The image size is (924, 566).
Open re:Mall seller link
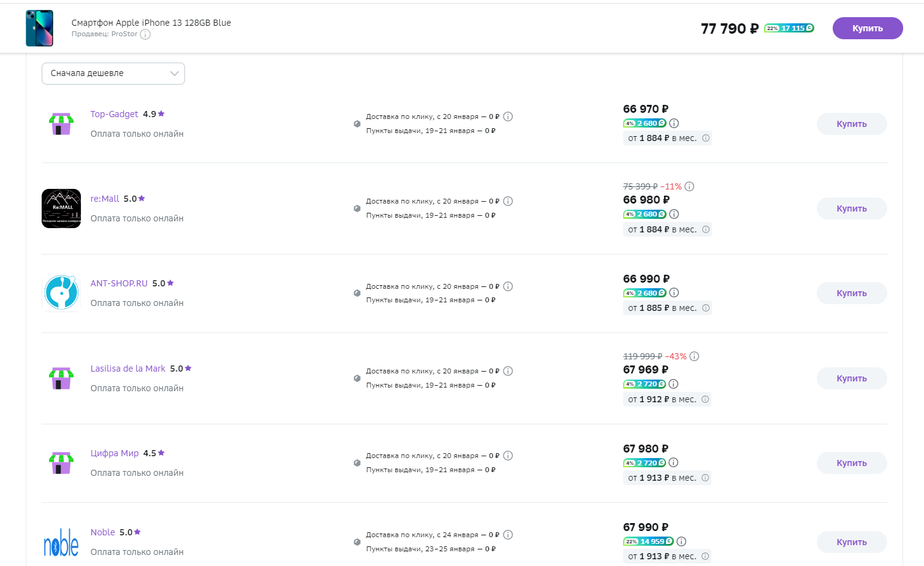105,199
